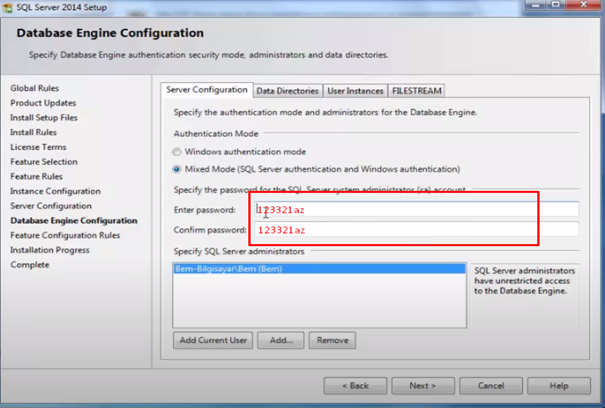Select Bem-Bilgisayar\Bem administrator entry
The width and height of the screenshot is (605, 408).
coord(319,269)
